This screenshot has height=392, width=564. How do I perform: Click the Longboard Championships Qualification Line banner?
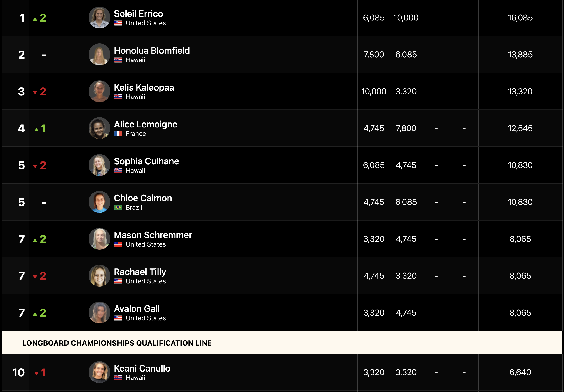click(x=282, y=342)
